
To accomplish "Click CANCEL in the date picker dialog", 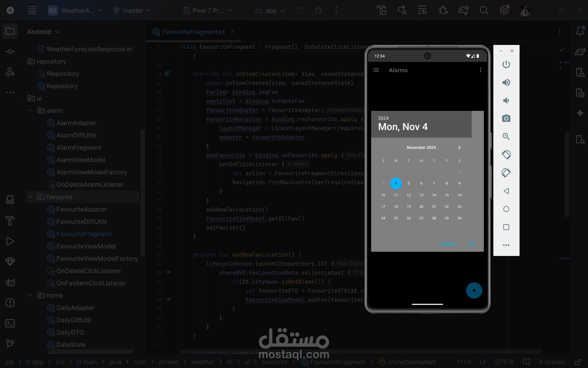I will click(x=448, y=244).
